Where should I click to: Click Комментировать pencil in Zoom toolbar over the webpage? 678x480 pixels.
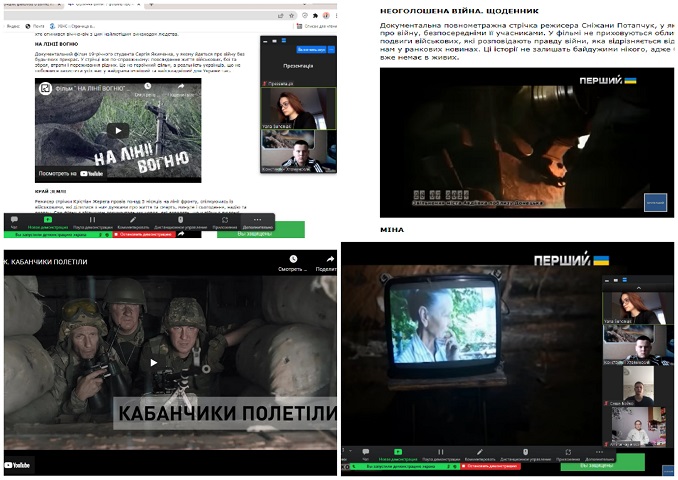133,222
